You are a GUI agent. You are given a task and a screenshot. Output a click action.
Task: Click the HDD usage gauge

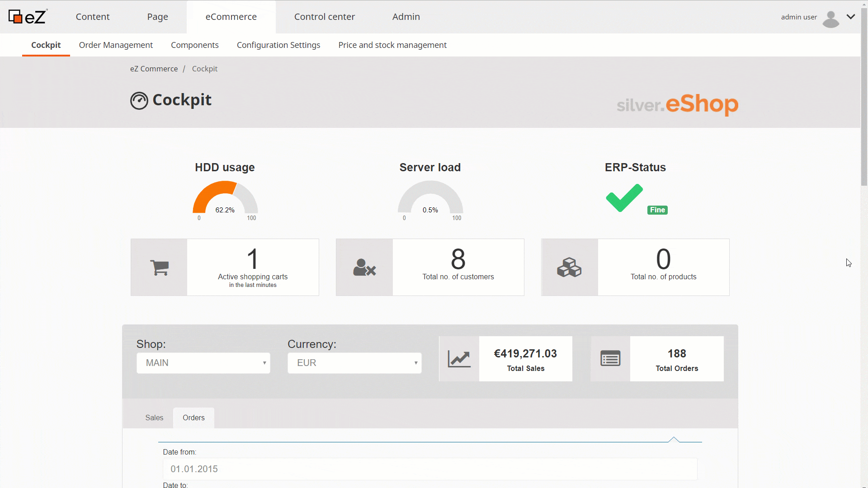[225, 198]
